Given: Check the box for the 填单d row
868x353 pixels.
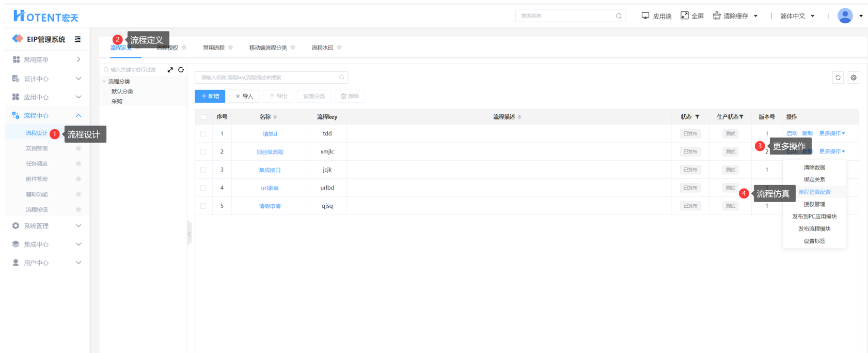Looking at the screenshot, I should [x=203, y=134].
